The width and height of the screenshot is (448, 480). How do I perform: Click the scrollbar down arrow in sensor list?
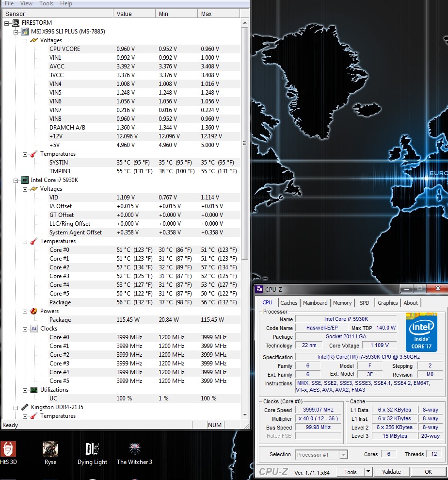[245, 415]
